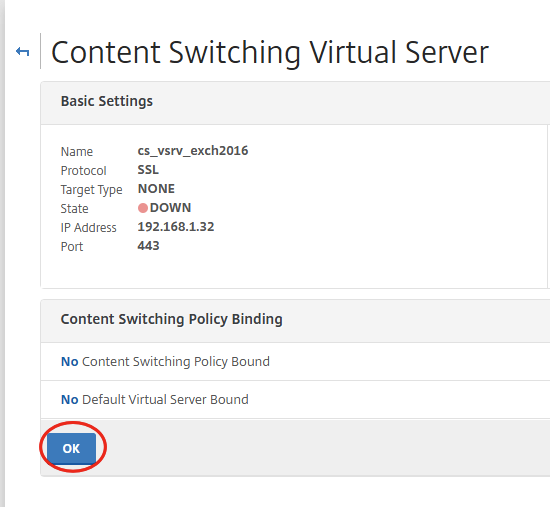Click the cs_vsrv_exch2016 name value
The height and width of the screenshot is (507, 550).
[x=193, y=151]
